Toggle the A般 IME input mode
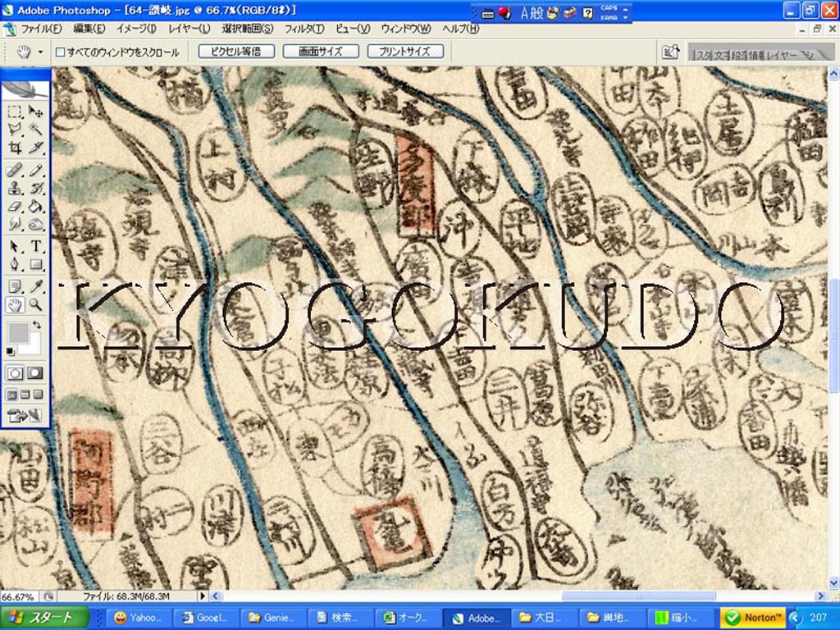The width and height of the screenshot is (840, 630). coord(532,13)
